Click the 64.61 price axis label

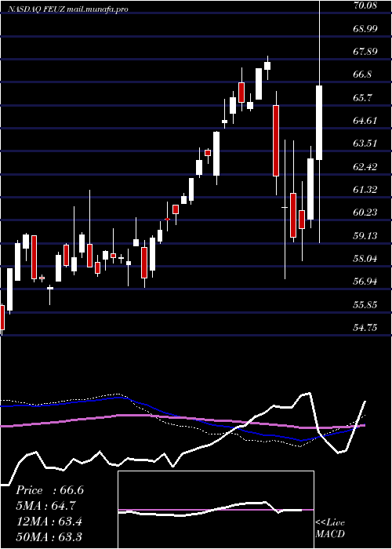pyautogui.click(x=365, y=121)
